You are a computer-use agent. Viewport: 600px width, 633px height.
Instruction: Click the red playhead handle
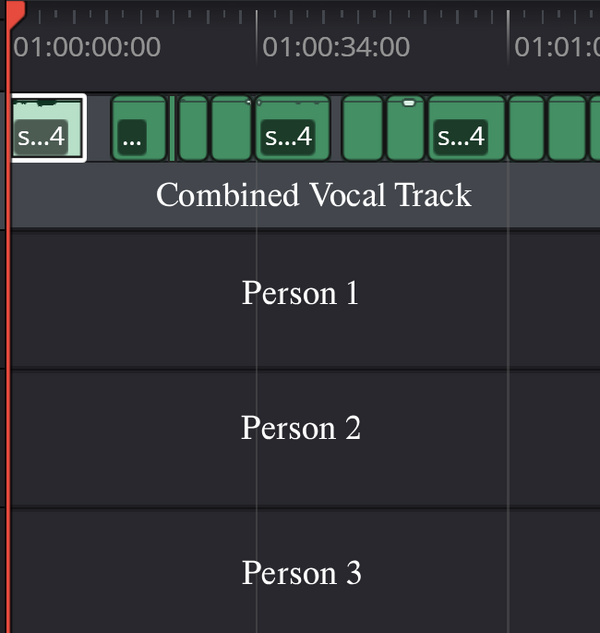pyautogui.click(x=14, y=8)
